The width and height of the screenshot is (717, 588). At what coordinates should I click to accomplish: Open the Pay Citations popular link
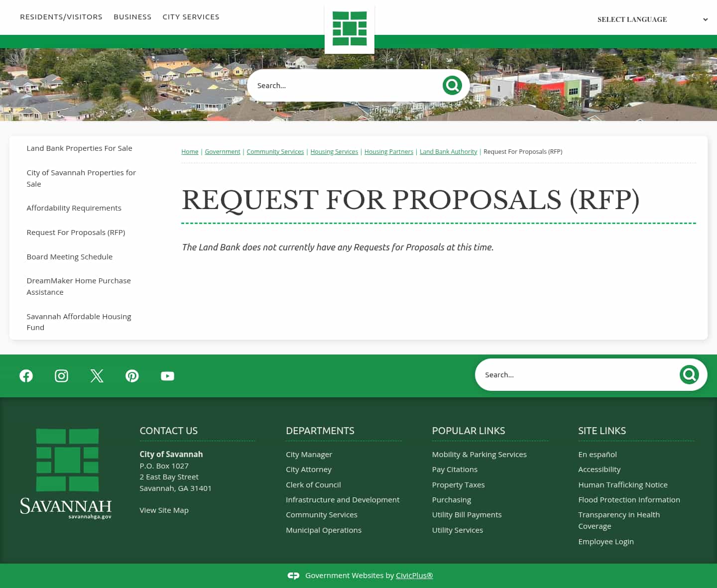[455, 469]
